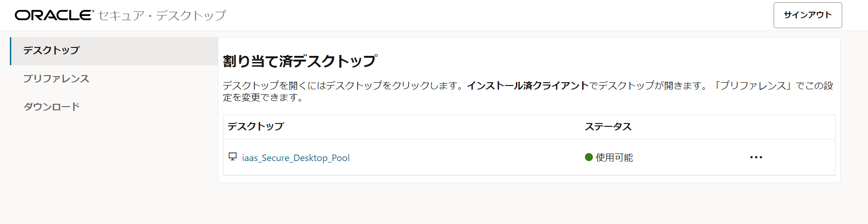Click the 使用可能 status text
This screenshot has height=224, width=868.
click(614, 157)
